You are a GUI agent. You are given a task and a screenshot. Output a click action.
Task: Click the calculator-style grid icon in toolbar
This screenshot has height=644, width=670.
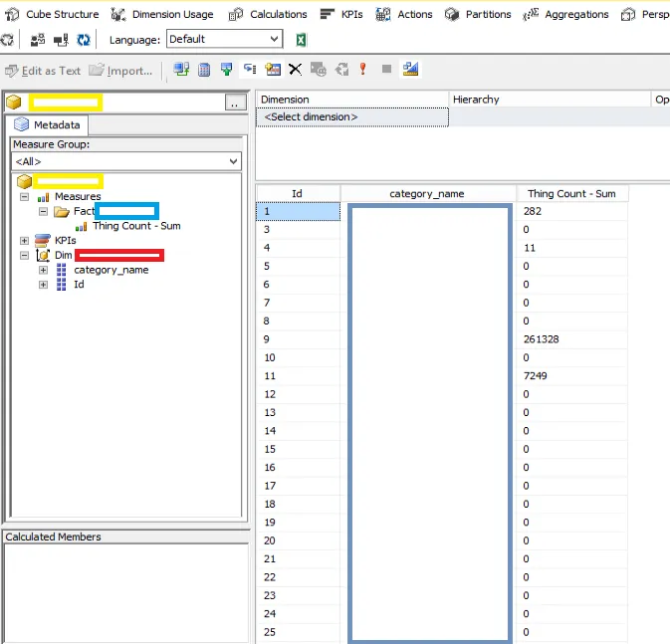click(x=204, y=70)
